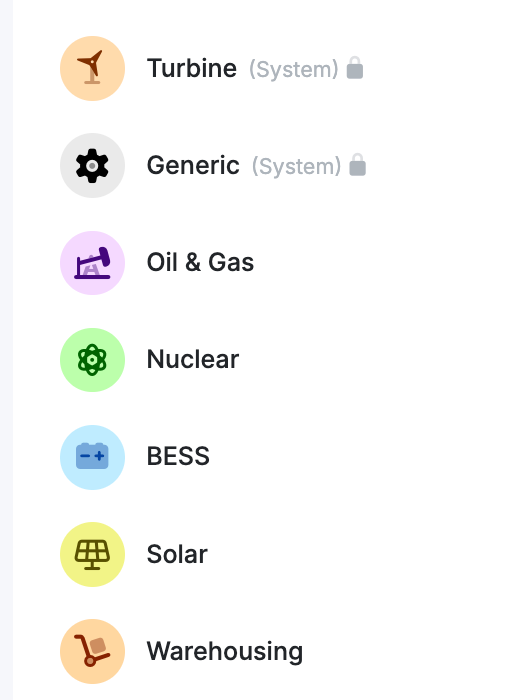Viewport: 528px width, 700px height.
Task: Select the purple oil pumpjack icon
Action: [x=92, y=262]
